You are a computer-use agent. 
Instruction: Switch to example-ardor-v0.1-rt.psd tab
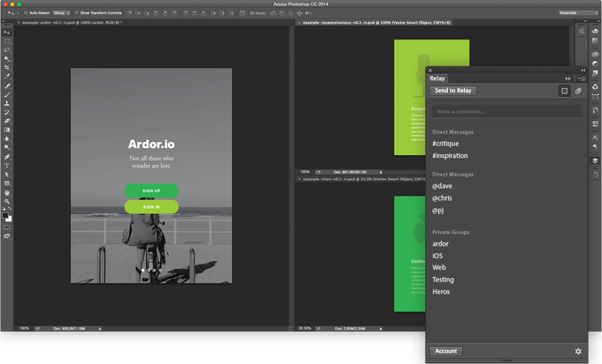click(72, 23)
